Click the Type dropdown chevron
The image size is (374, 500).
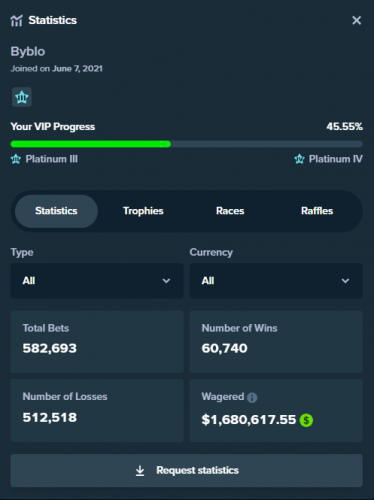pyautogui.click(x=166, y=281)
